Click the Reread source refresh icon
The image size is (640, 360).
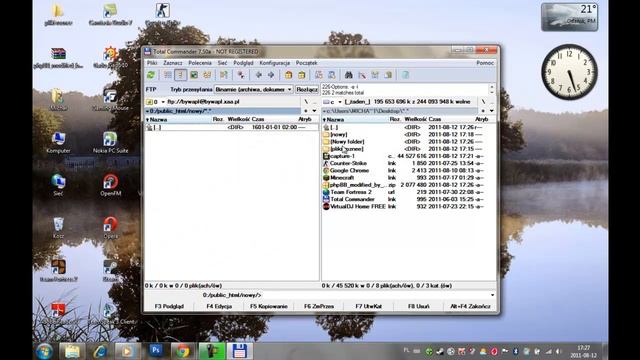151,75
